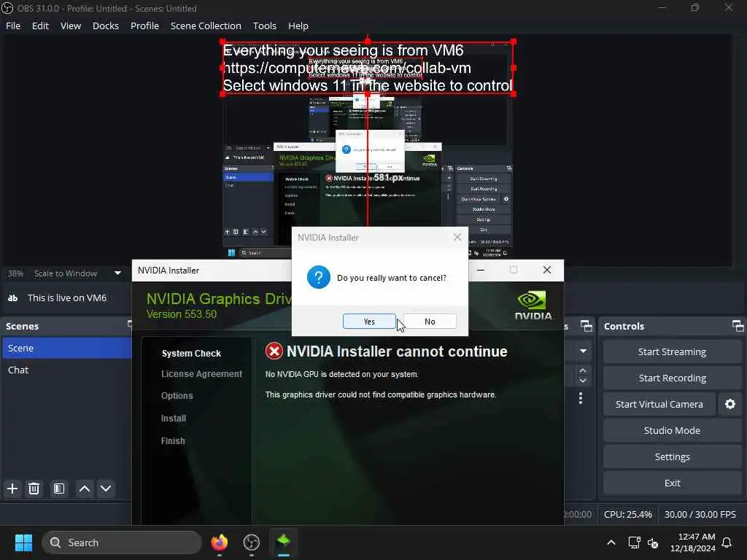Open OBS Settings button
747x560 pixels.
pos(672,456)
